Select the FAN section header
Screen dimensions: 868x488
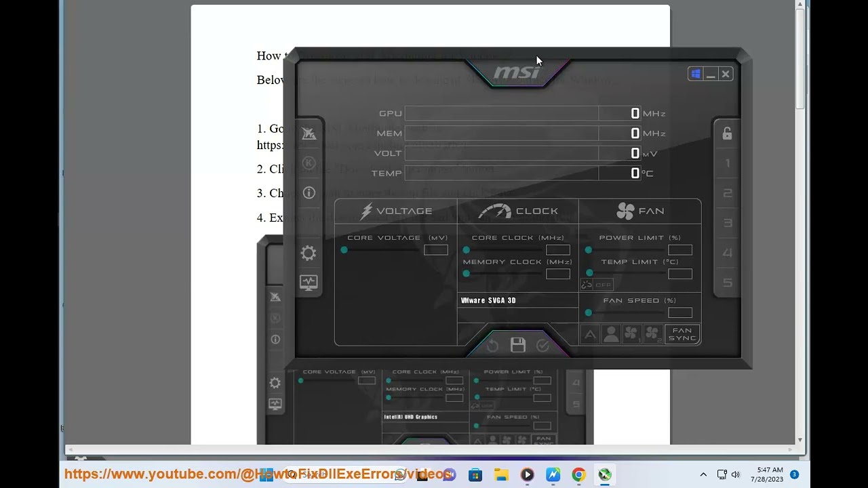point(640,211)
